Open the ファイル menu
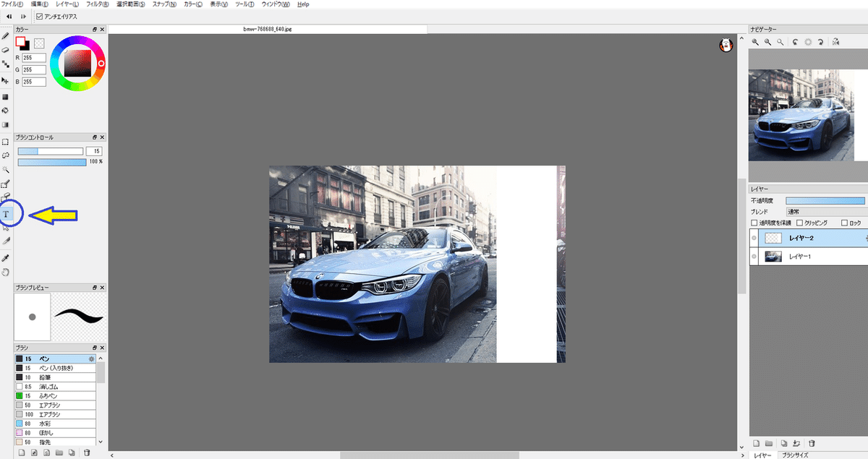Viewport: 868px width, 459px height. pyautogui.click(x=14, y=4)
